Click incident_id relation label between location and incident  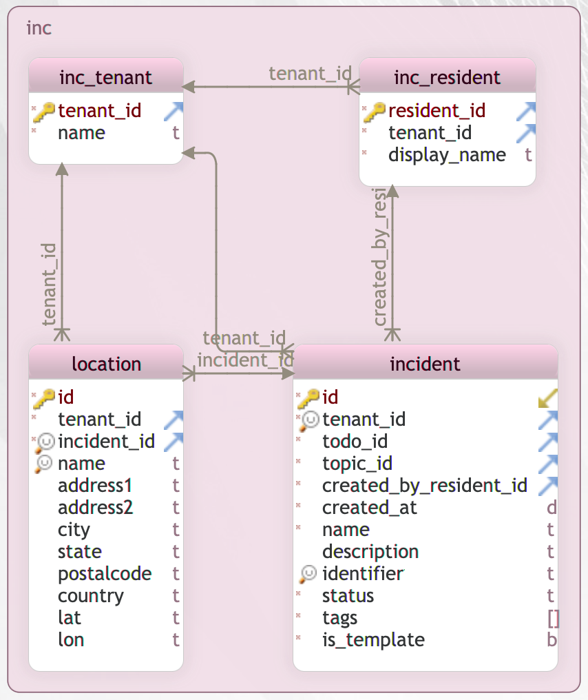245,360
